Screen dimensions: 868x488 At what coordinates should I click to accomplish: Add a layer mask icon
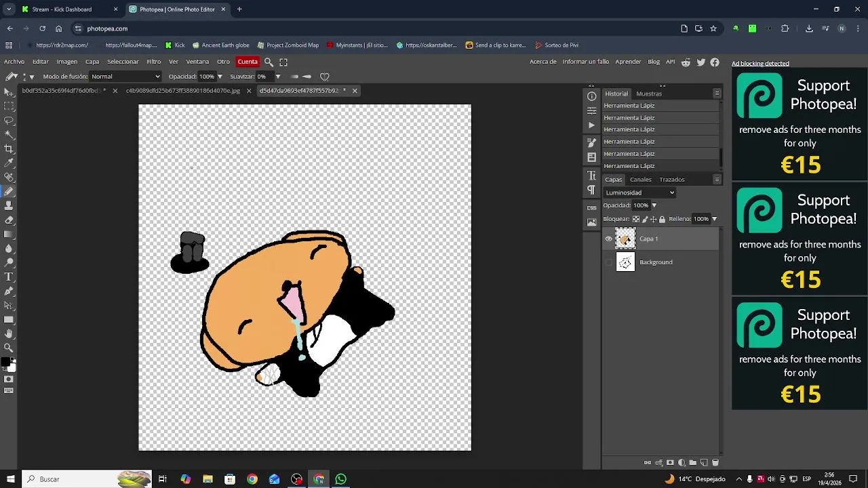670,462
